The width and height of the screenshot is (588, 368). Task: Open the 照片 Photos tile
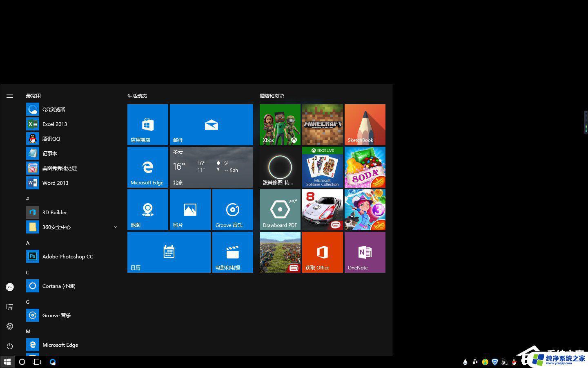tap(190, 210)
